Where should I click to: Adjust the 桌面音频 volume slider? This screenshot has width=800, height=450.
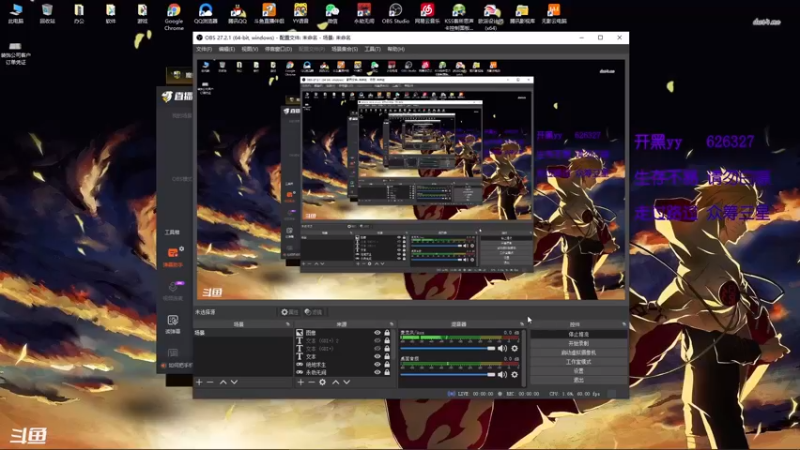pos(448,374)
